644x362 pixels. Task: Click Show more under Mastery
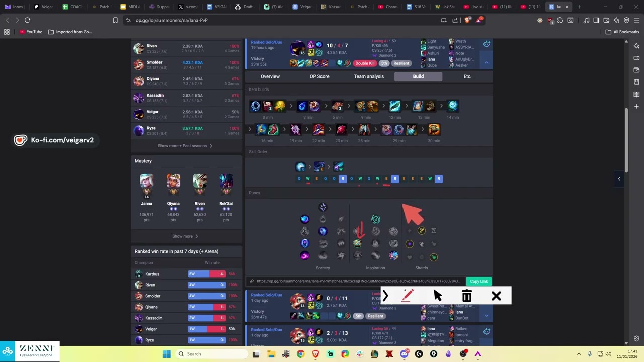pyautogui.click(x=185, y=236)
